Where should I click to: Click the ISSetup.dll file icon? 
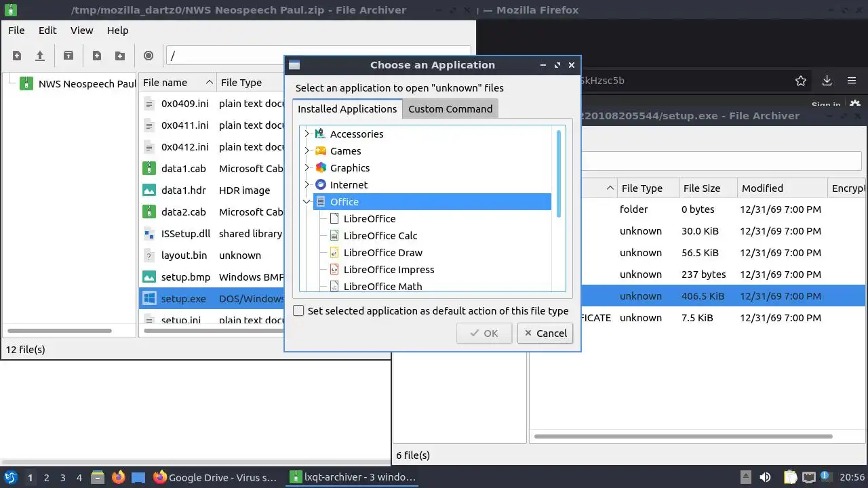[149, 233]
